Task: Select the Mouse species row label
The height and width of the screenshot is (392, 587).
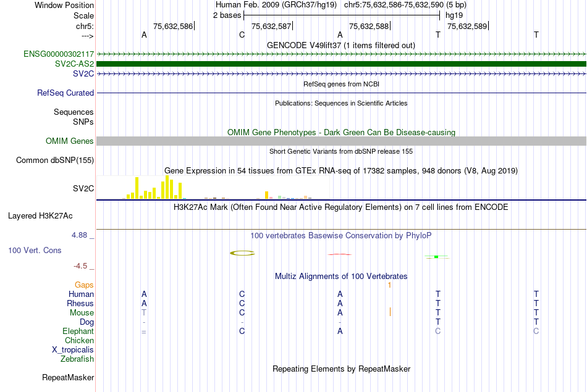Action: [82, 313]
